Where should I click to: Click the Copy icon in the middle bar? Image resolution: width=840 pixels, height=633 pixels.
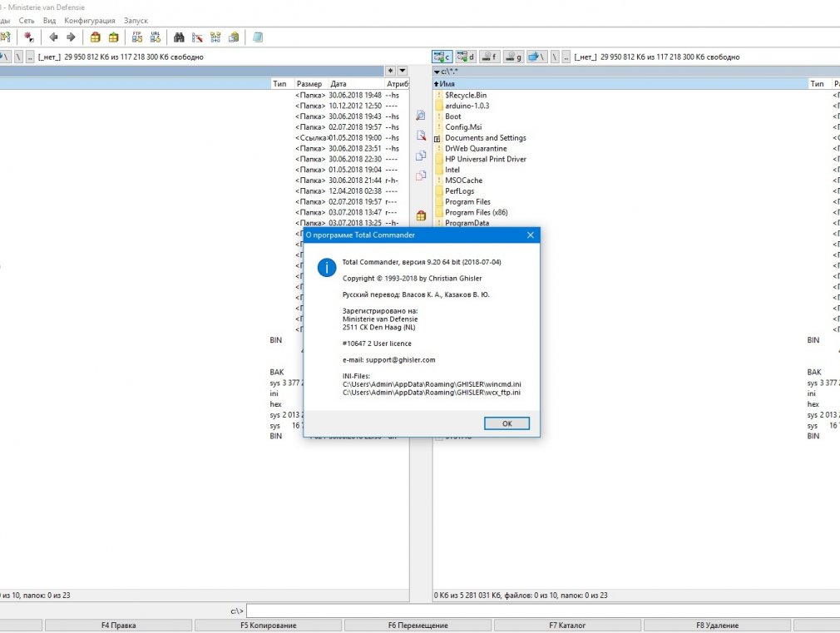pos(421,156)
